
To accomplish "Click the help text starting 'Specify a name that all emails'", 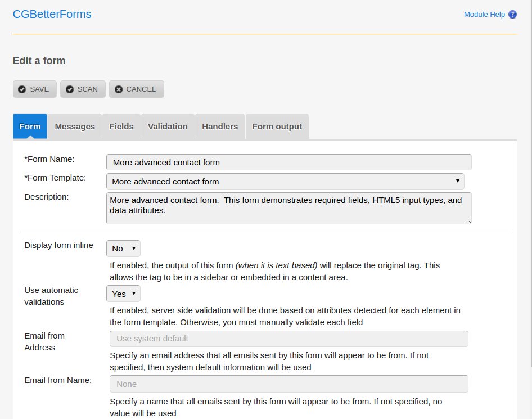I will [276, 407].
